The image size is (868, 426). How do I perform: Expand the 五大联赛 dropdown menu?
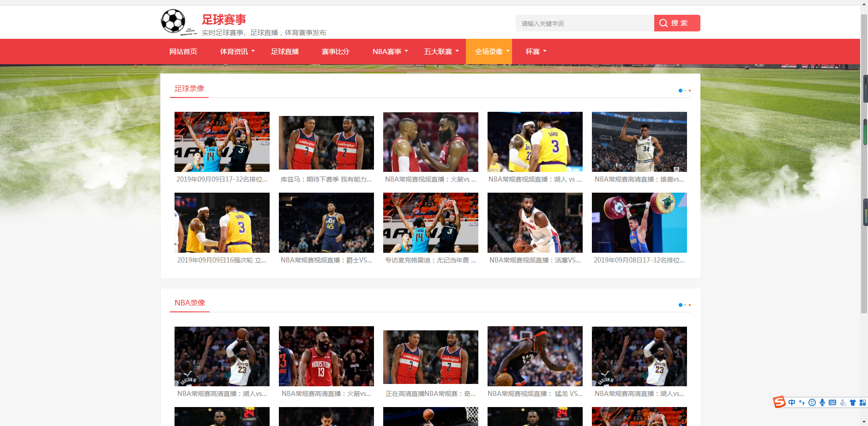[x=441, y=52]
